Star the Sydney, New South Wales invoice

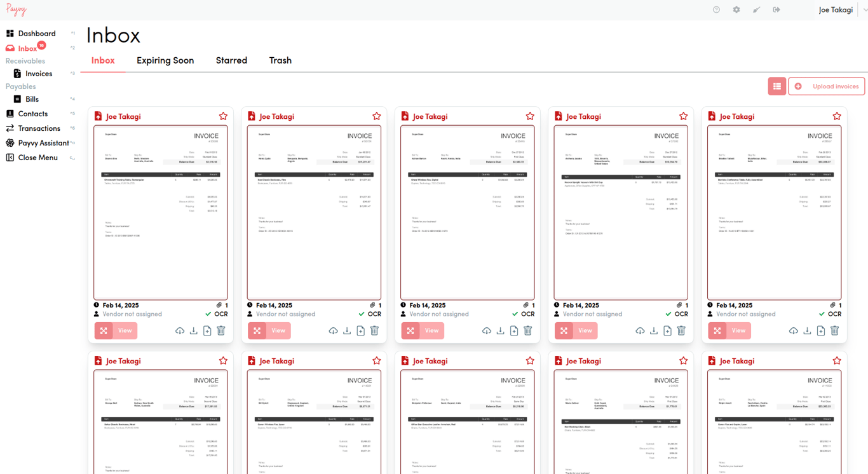coord(223,361)
